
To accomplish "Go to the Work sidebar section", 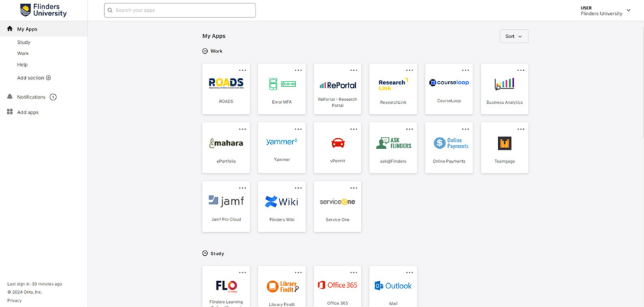I will 23,53.
